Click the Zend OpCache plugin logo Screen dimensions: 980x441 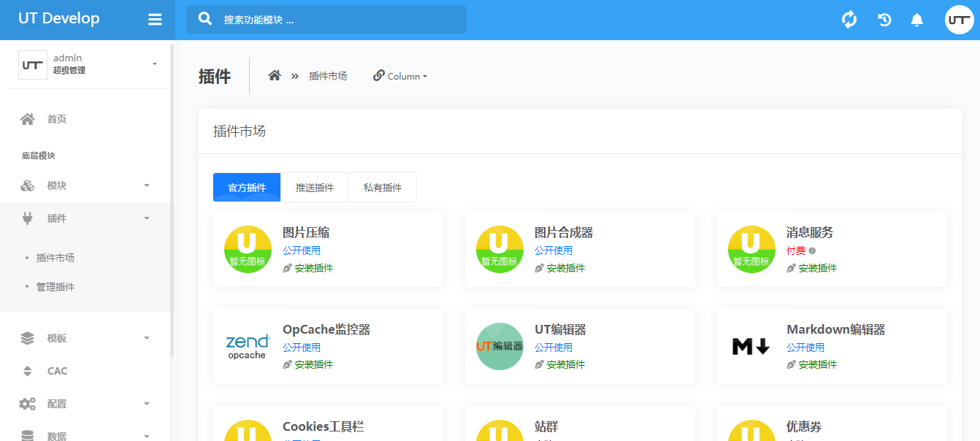point(248,346)
